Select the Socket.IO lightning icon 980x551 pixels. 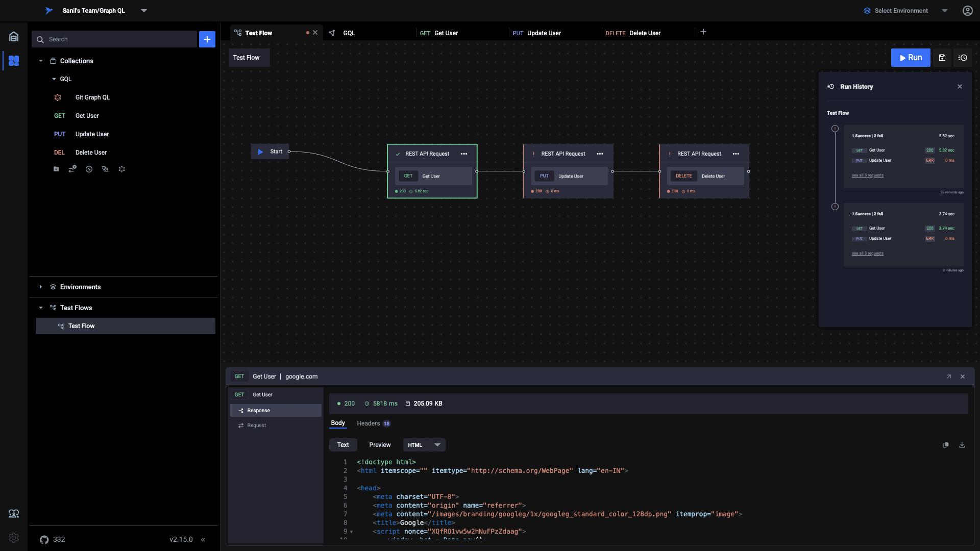pyautogui.click(x=89, y=169)
